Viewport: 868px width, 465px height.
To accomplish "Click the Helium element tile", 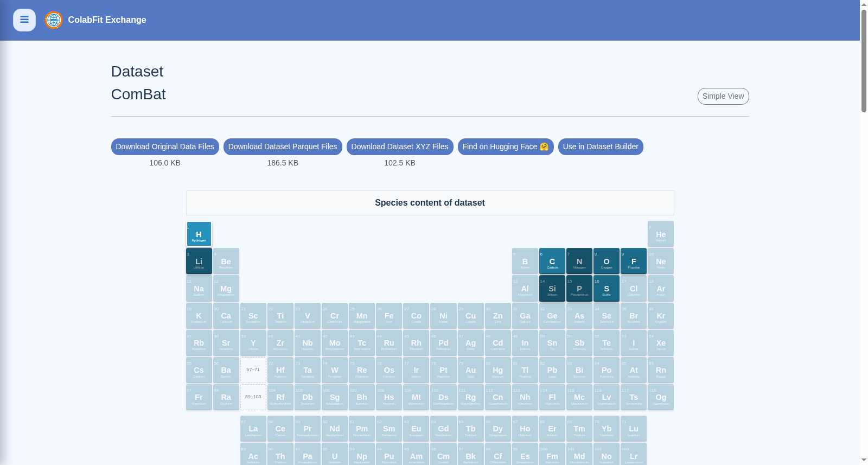I will tap(661, 234).
